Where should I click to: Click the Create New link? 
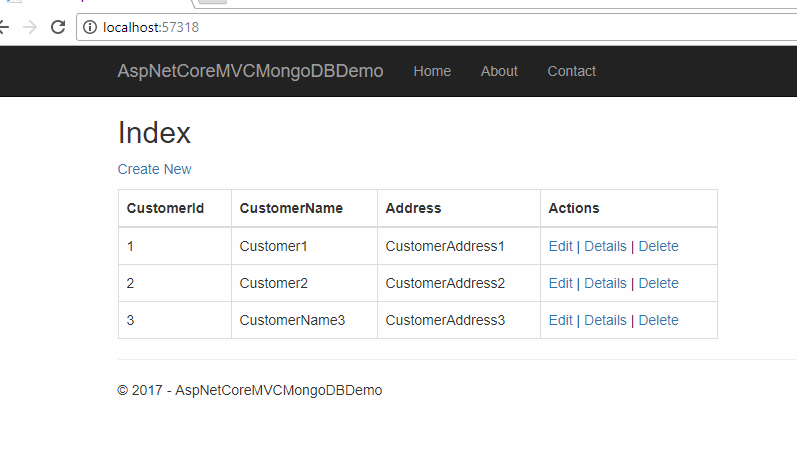(x=155, y=169)
